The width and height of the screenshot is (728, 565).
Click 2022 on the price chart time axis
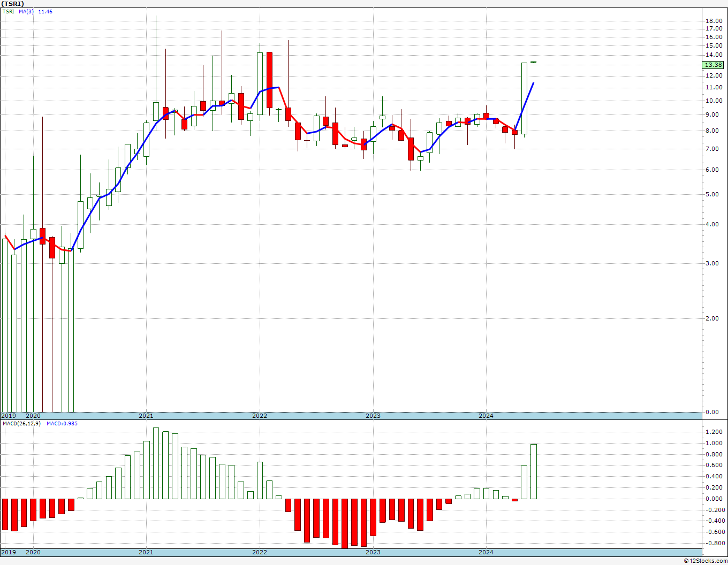click(x=260, y=416)
